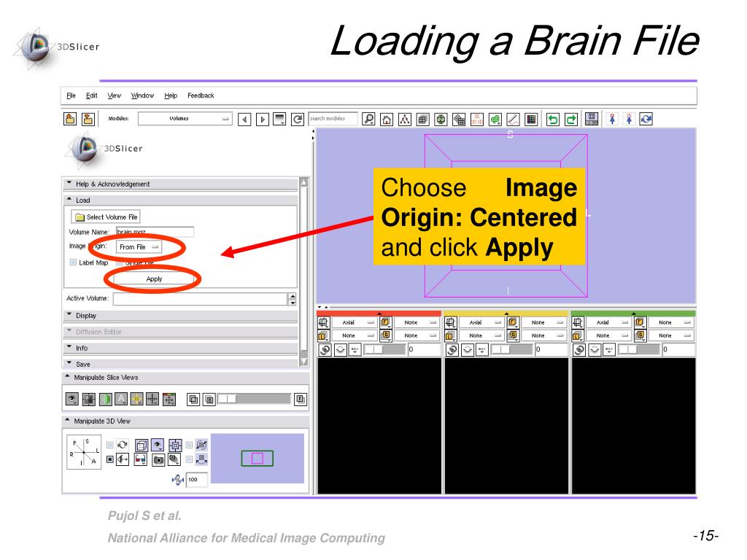747x560 pixels.
Task: Click the green Redo arrow icon
Action: tap(570, 119)
